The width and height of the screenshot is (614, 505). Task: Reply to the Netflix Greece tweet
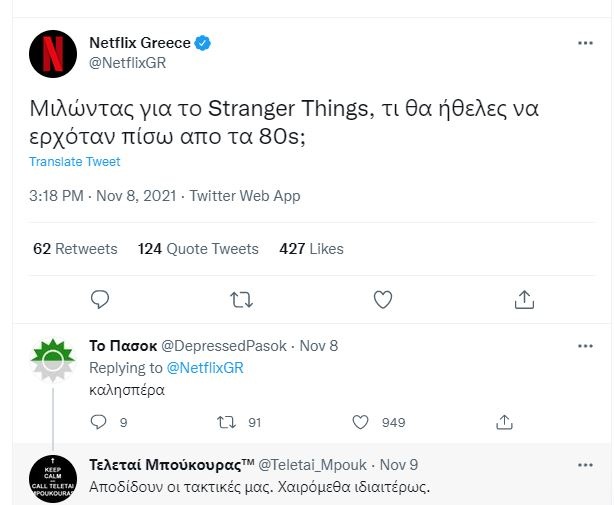99,299
